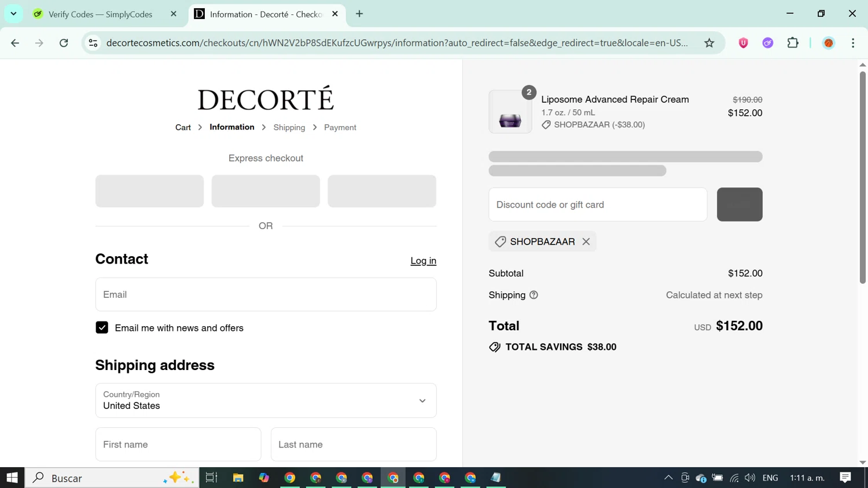Click the discount Apply button
868x488 pixels.
740,204
